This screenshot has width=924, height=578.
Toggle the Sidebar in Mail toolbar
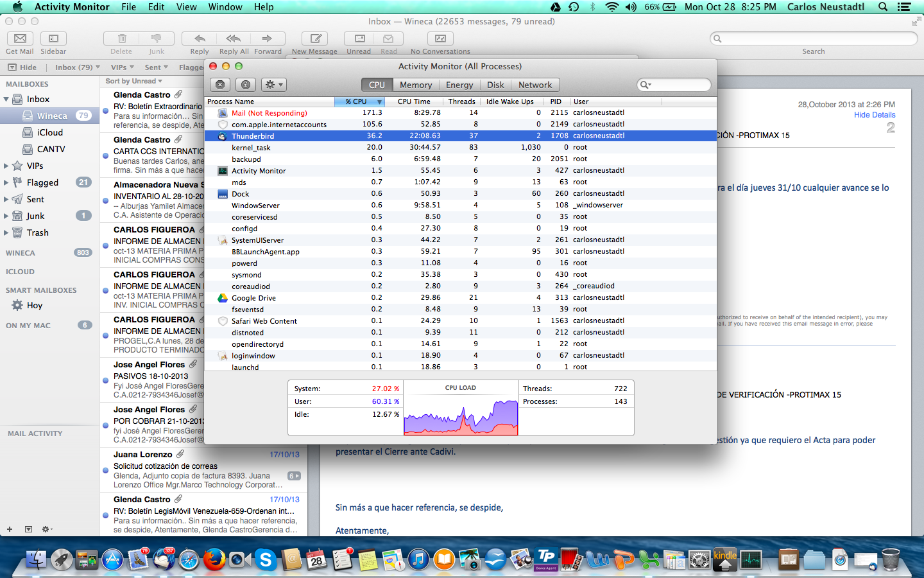[x=53, y=39]
